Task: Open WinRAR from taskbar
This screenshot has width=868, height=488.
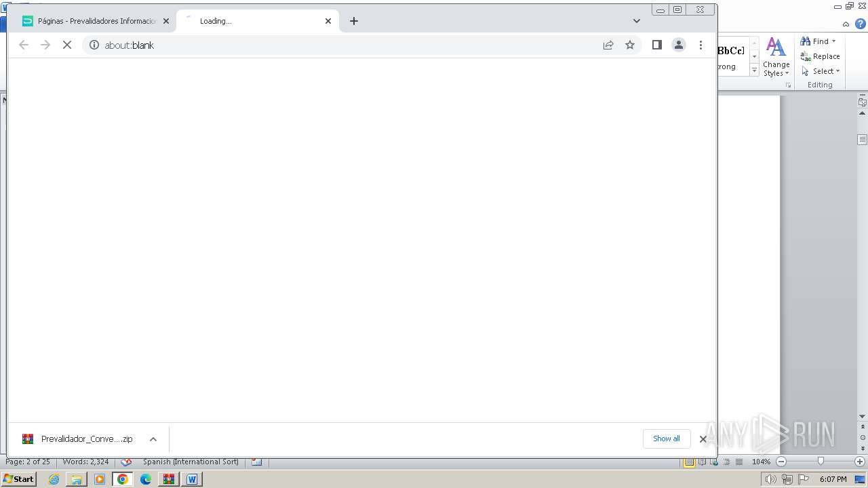Action: click(168, 479)
